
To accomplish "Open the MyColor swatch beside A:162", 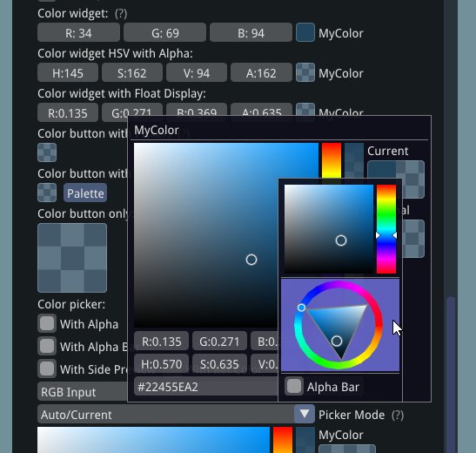I will 305,72.
